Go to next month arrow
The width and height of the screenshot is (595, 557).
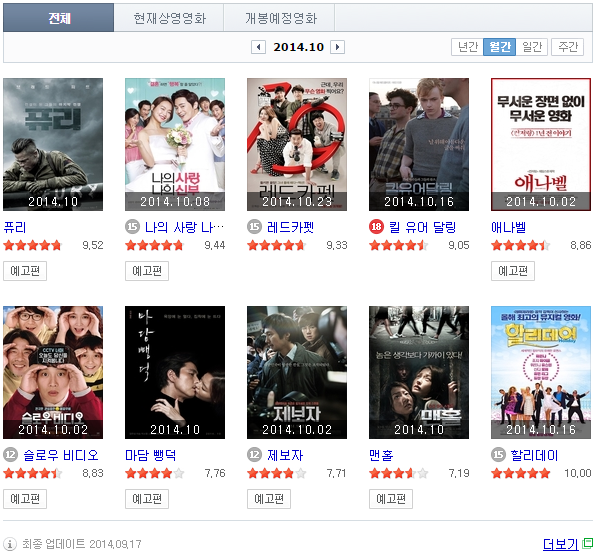[x=337, y=47]
